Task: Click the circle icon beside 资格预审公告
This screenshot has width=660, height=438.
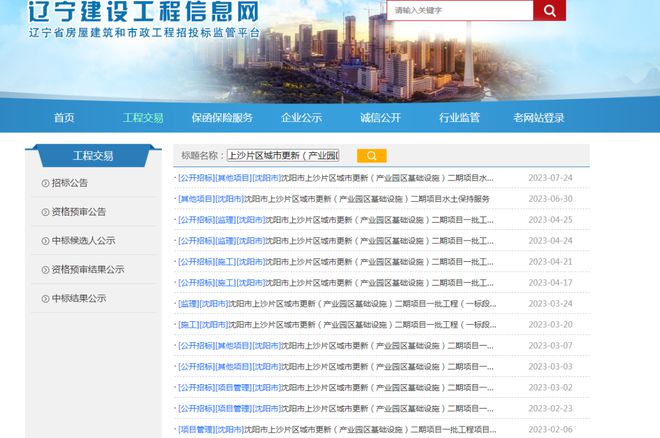Action: [x=45, y=212]
